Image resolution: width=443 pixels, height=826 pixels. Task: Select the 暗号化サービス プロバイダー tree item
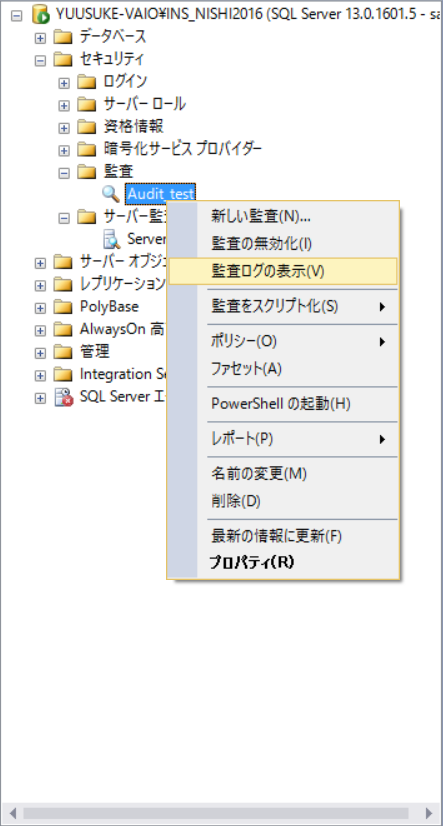tap(183, 149)
